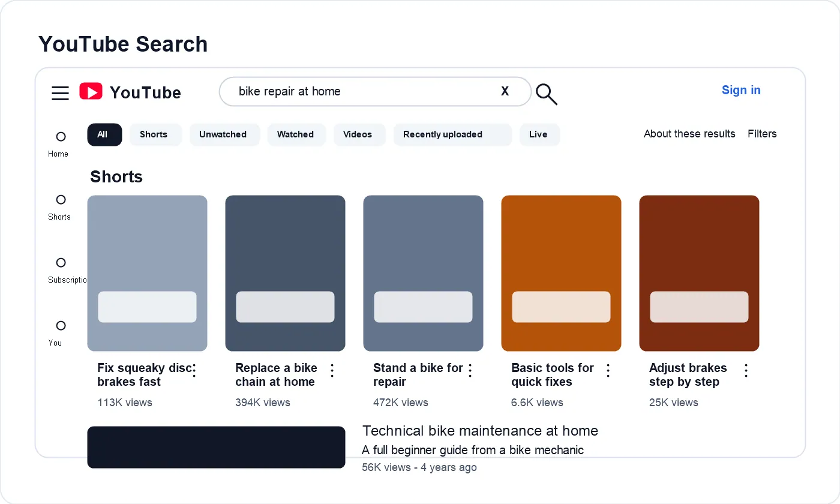This screenshot has height=504, width=840.
Task: Open title Technical bike maintenance at home
Action: click(480, 431)
